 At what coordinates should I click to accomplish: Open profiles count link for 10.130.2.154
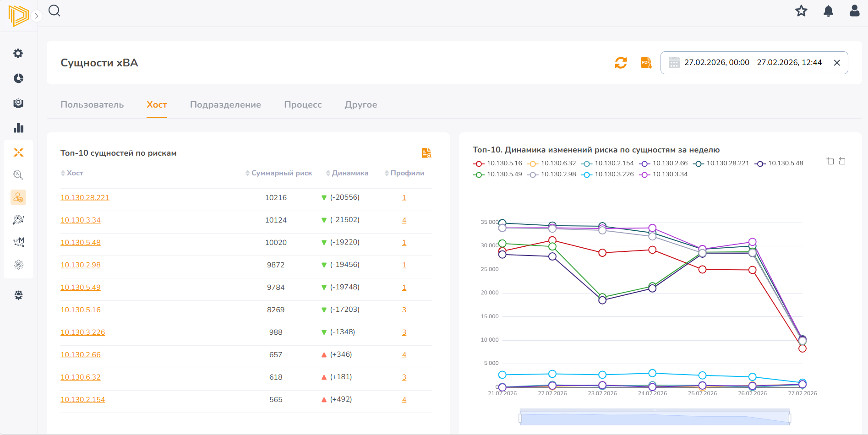(404, 400)
